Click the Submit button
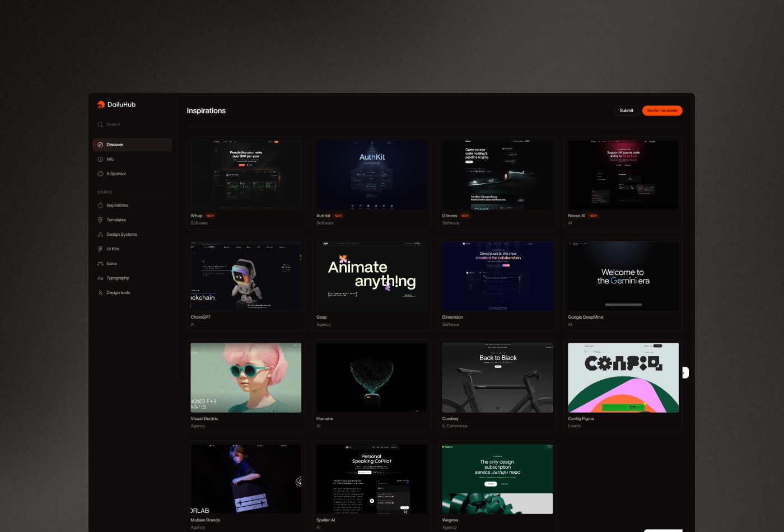This screenshot has height=532, width=784. pyautogui.click(x=627, y=111)
